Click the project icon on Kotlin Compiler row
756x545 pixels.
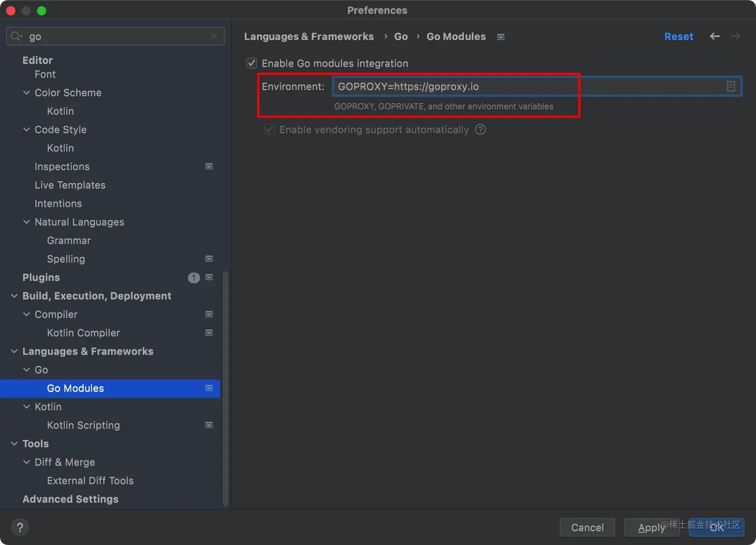[209, 333]
